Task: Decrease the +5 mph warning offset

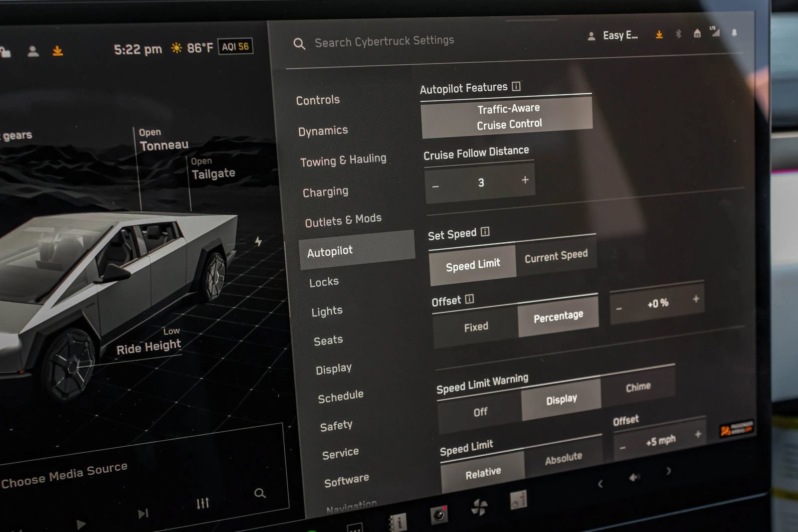Action: tap(622, 448)
